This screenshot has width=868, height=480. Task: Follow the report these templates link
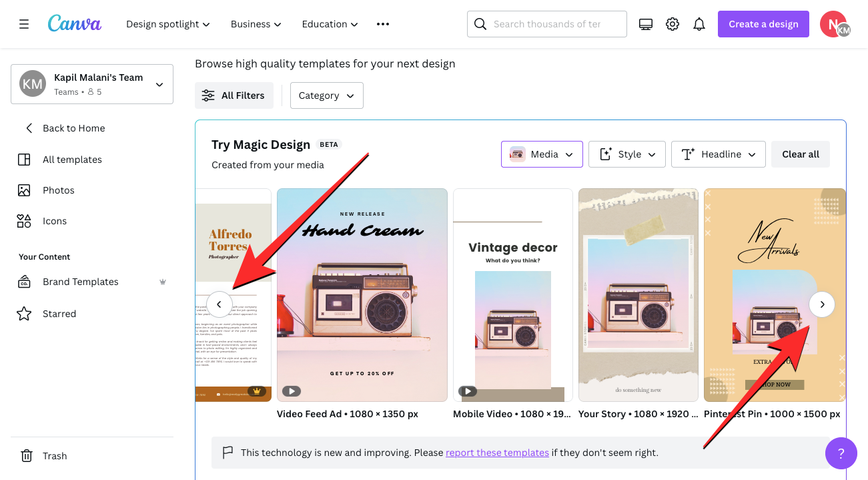click(497, 453)
